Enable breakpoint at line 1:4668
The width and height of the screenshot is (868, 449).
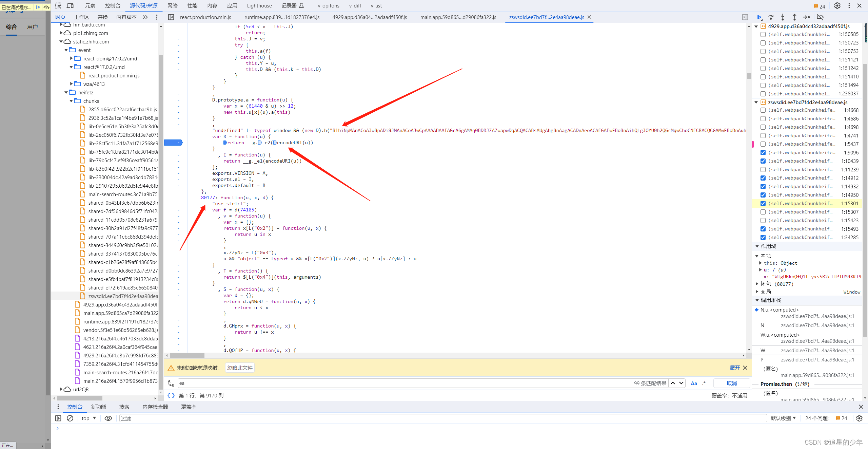coord(763,110)
